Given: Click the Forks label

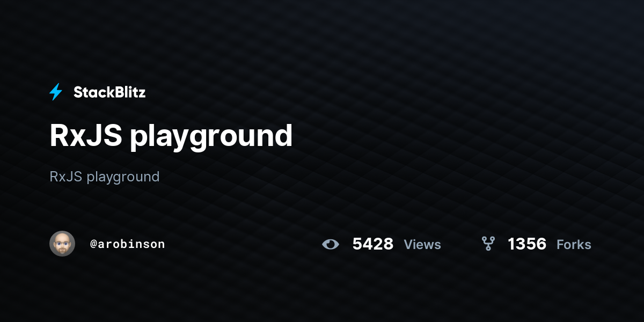Looking at the screenshot, I should [x=574, y=245].
